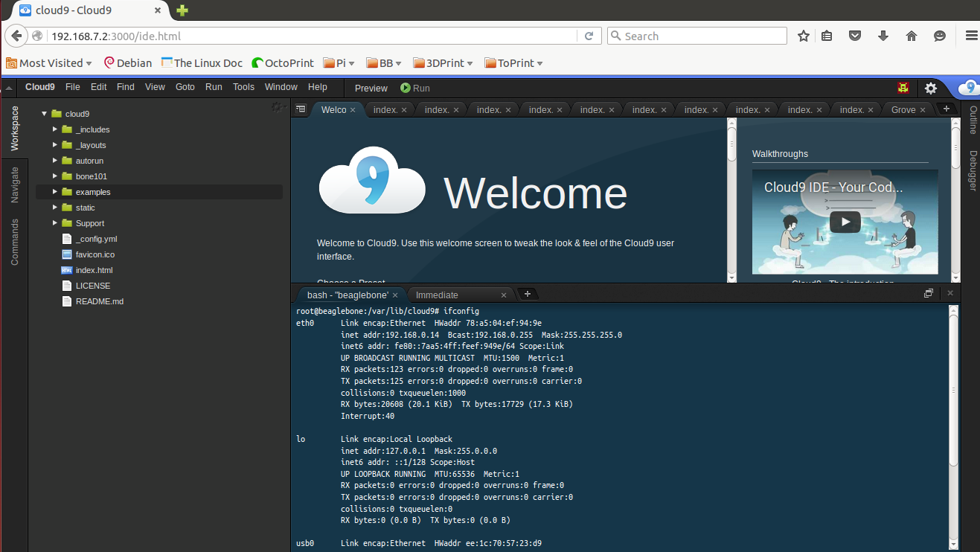Open the Window menu
Screen dimensions: 980x552
(x=281, y=87)
